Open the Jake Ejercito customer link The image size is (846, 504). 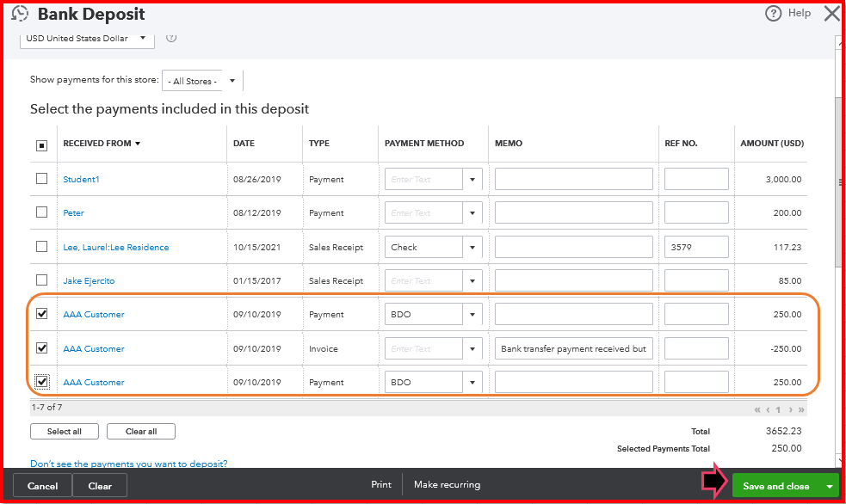pos(89,281)
